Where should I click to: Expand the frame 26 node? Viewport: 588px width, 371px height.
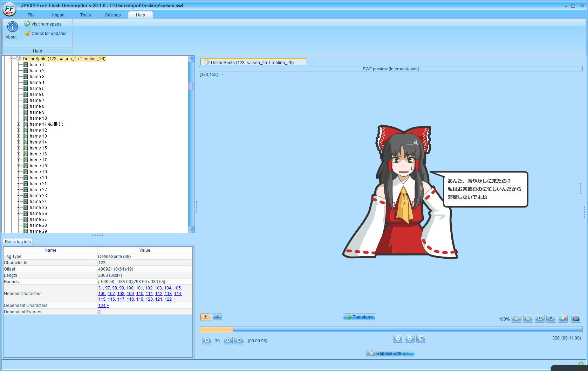tap(19, 213)
